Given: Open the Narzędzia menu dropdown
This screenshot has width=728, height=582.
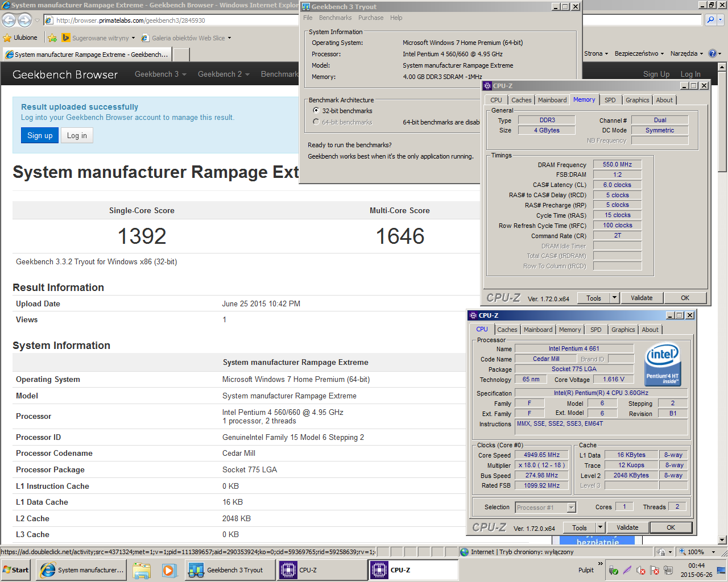Looking at the screenshot, I should point(687,53).
